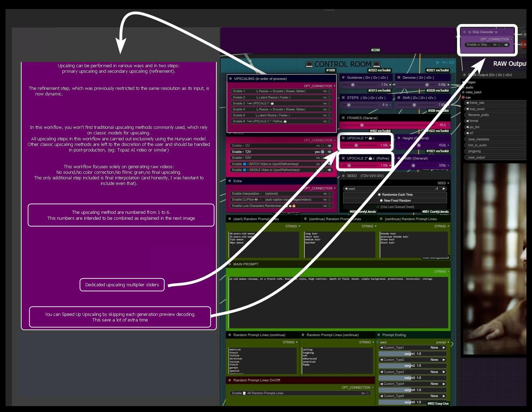Image resolution: width=532 pixels, height=412 pixels.
Task: Toggle Enable Lora Characters Randomizer switch
Action: [x=329, y=206]
